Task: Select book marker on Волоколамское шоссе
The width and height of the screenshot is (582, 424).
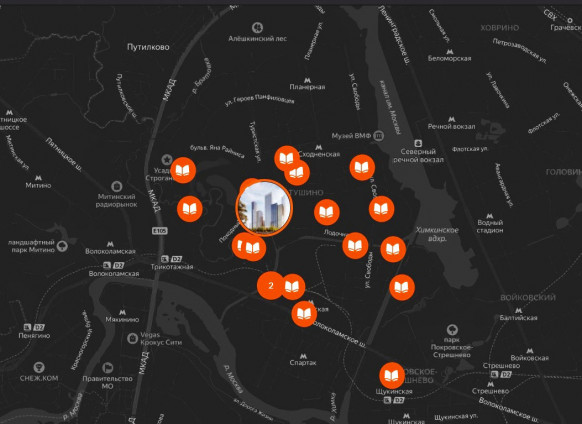Action: tap(304, 314)
